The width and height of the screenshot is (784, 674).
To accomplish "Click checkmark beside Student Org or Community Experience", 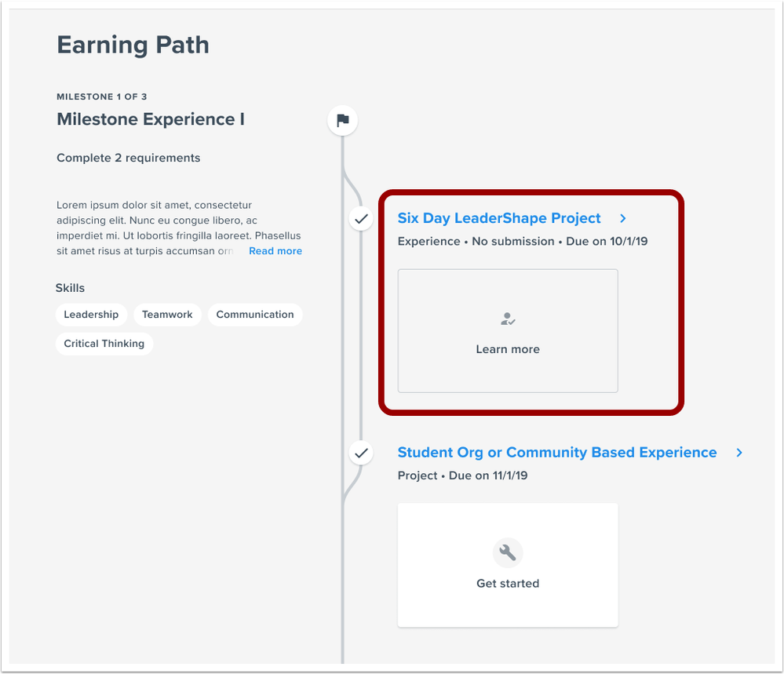I will tap(361, 453).
